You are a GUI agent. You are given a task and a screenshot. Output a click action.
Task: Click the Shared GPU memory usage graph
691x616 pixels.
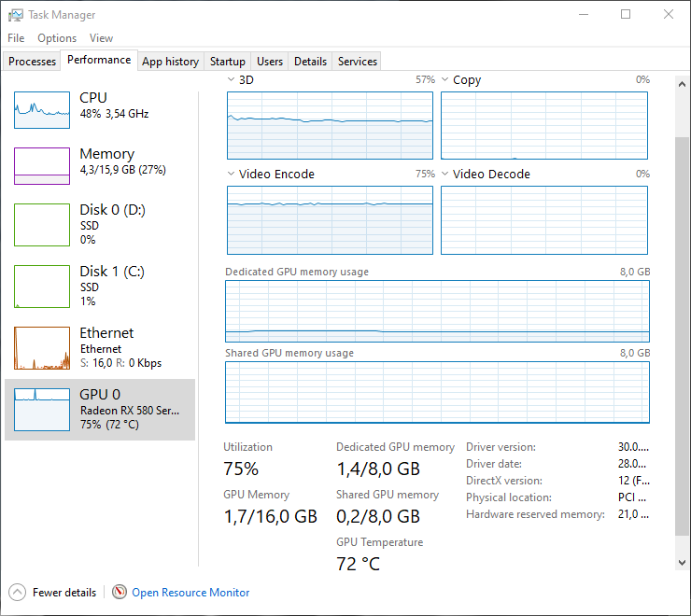click(437, 393)
